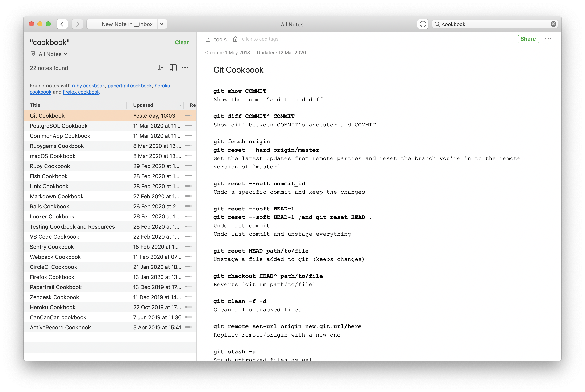
Task: Click the back navigation arrow icon
Action: [63, 24]
